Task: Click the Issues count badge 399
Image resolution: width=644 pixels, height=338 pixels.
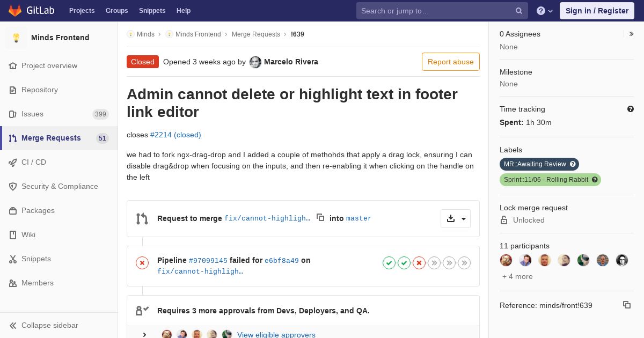Action: [x=100, y=114]
